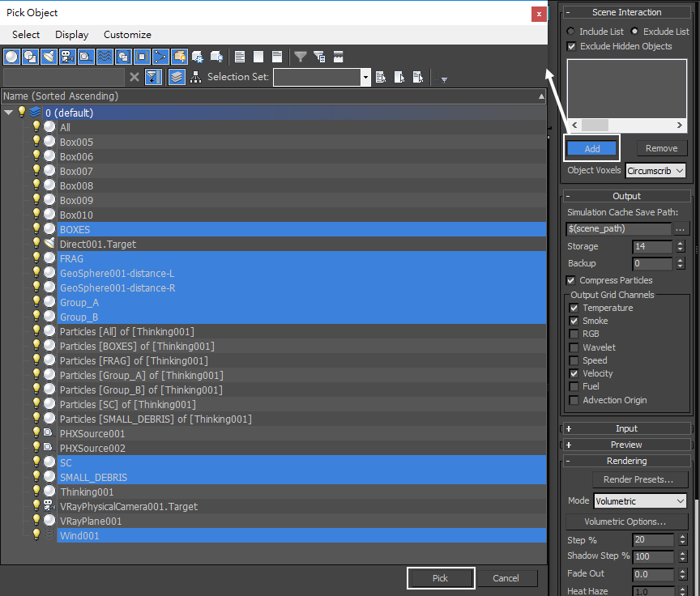
Task: Open the Select menu
Action: pyautogui.click(x=26, y=34)
